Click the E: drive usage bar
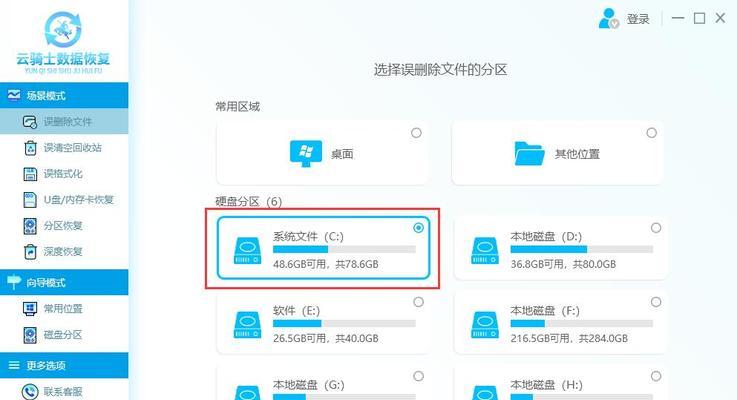 click(344, 323)
